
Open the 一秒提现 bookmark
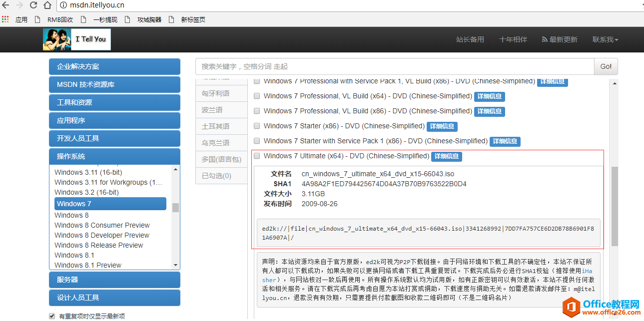pyautogui.click(x=99, y=19)
